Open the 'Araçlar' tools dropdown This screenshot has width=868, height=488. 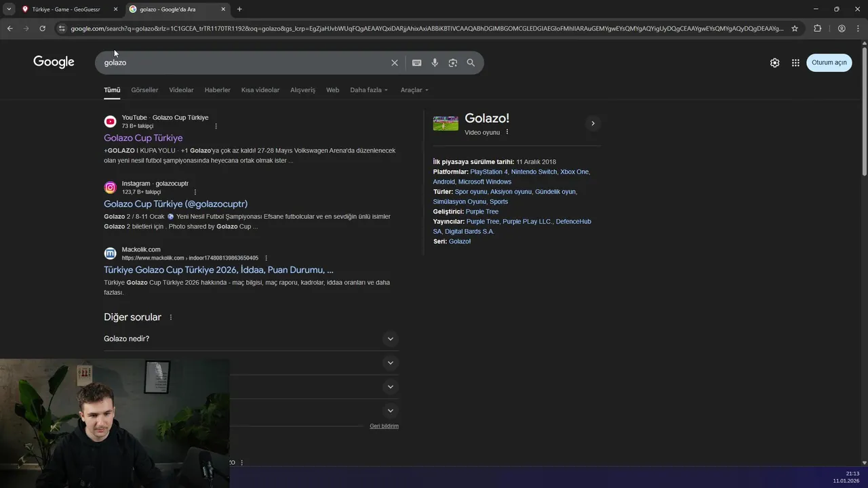pos(414,90)
